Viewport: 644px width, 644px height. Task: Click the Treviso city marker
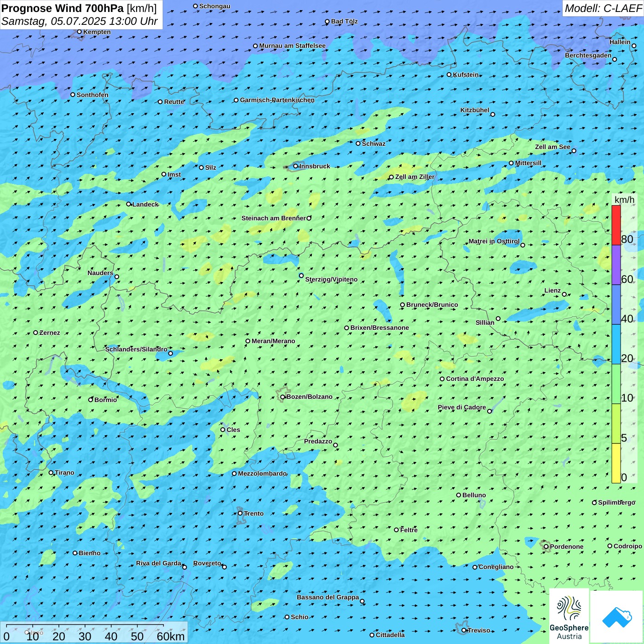[464, 630]
